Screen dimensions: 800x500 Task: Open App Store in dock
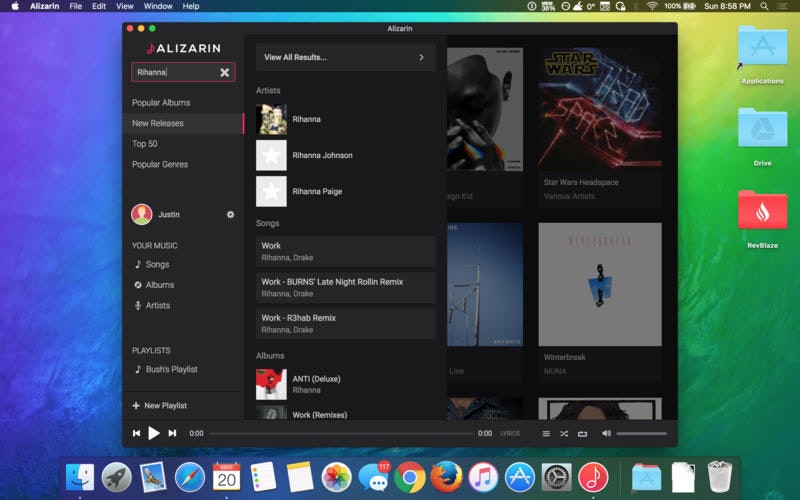(519, 478)
